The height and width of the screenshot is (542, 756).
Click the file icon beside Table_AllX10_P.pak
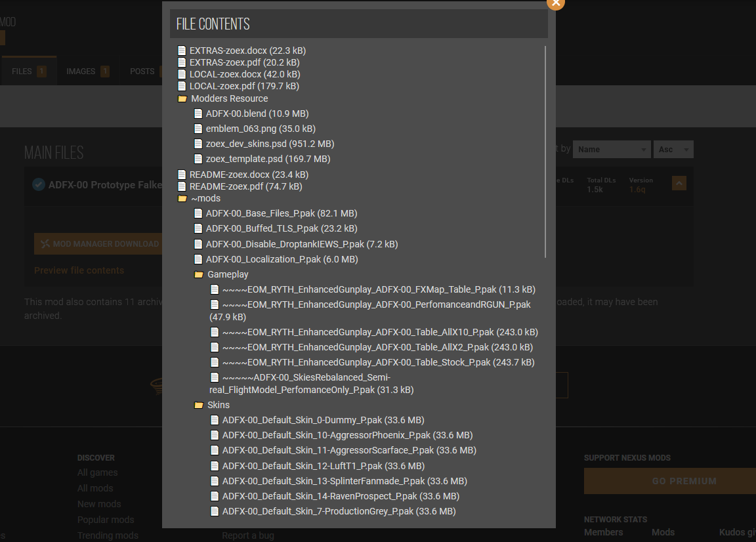[215, 332]
